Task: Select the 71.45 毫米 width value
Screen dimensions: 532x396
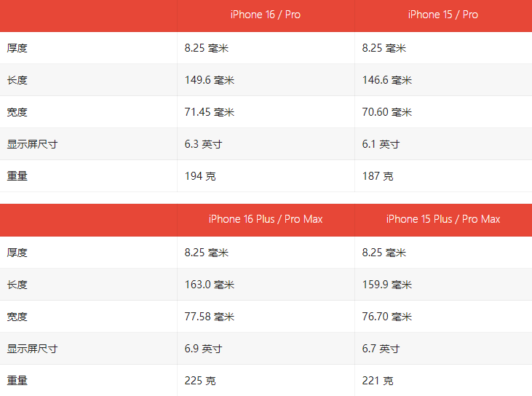Action: point(210,112)
